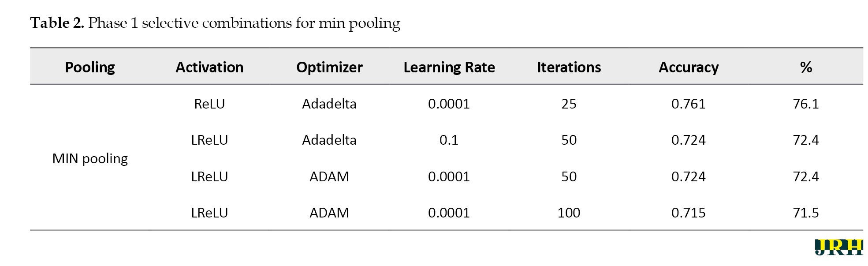Select the 76.1 percentage value
Screen dimensions: 868x266
tap(806, 104)
